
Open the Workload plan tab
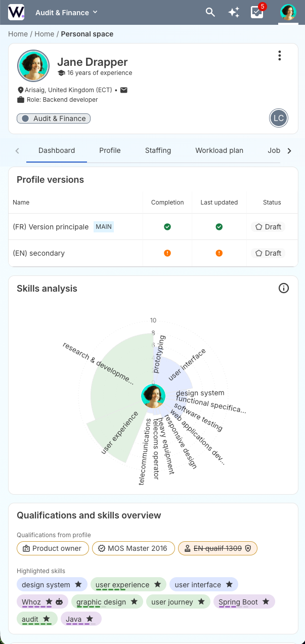coord(219,150)
